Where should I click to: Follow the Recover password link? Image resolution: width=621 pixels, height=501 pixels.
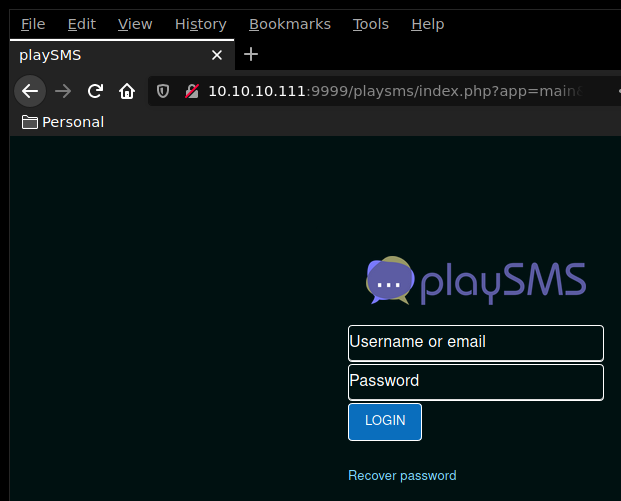pos(402,476)
